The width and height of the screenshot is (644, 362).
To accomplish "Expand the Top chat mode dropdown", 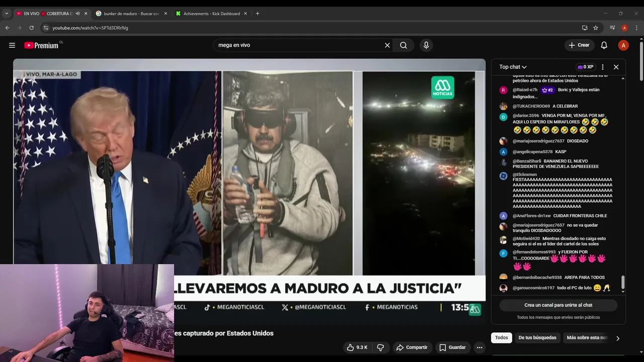I will (513, 67).
